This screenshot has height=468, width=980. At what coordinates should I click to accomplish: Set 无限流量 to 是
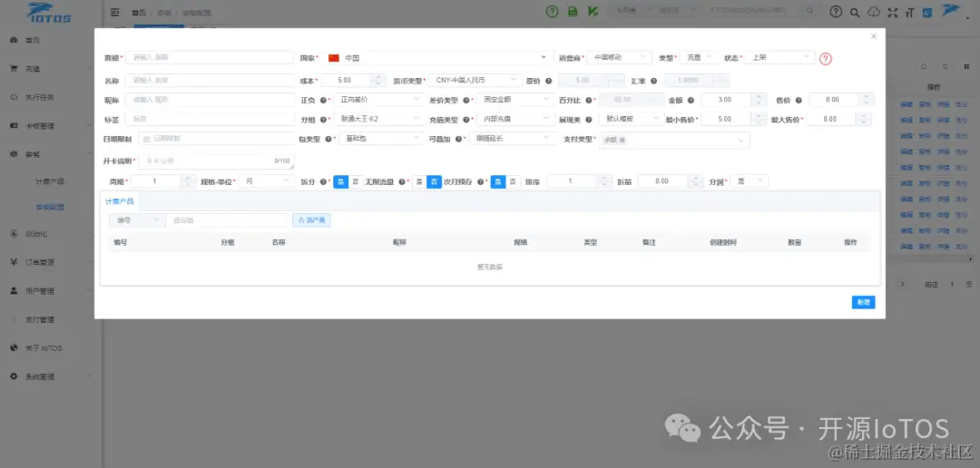419,181
